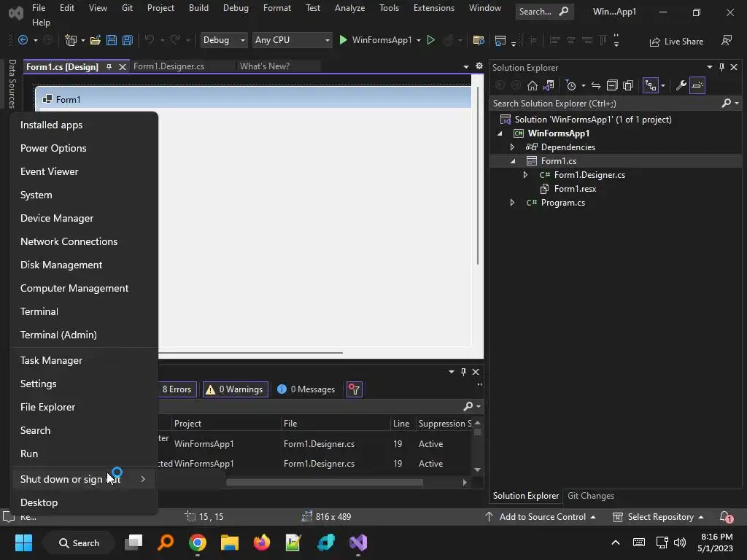Image resolution: width=747 pixels, height=560 pixels.
Task: Expand the Program.cs node
Action: point(512,203)
